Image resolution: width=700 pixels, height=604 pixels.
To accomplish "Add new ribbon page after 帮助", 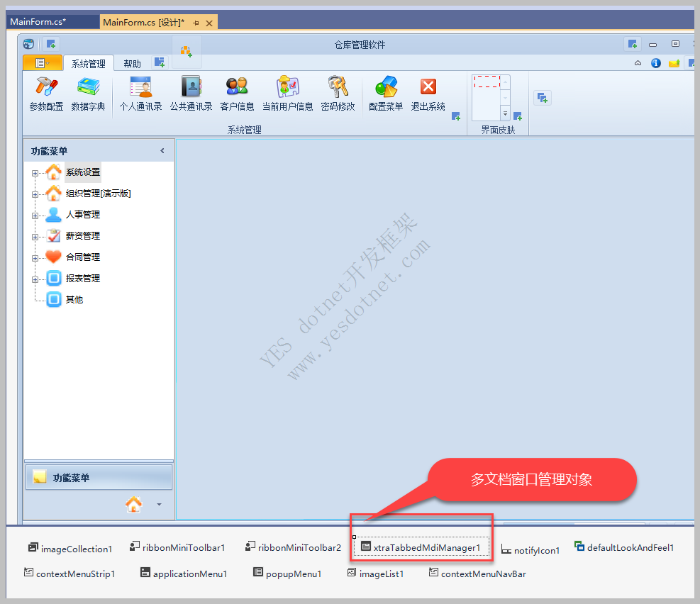I will click(160, 62).
